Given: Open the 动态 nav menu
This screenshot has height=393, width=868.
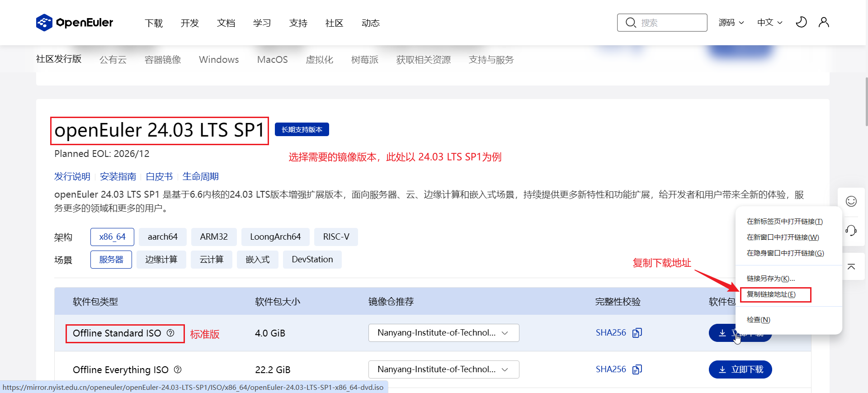Looking at the screenshot, I should (x=371, y=23).
